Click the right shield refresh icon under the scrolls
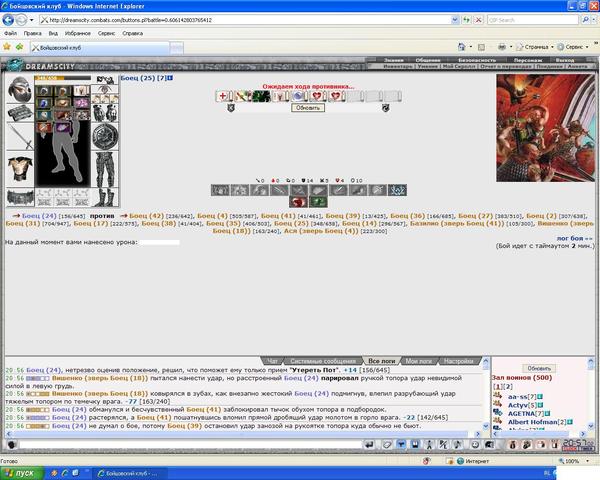 (x=385, y=108)
